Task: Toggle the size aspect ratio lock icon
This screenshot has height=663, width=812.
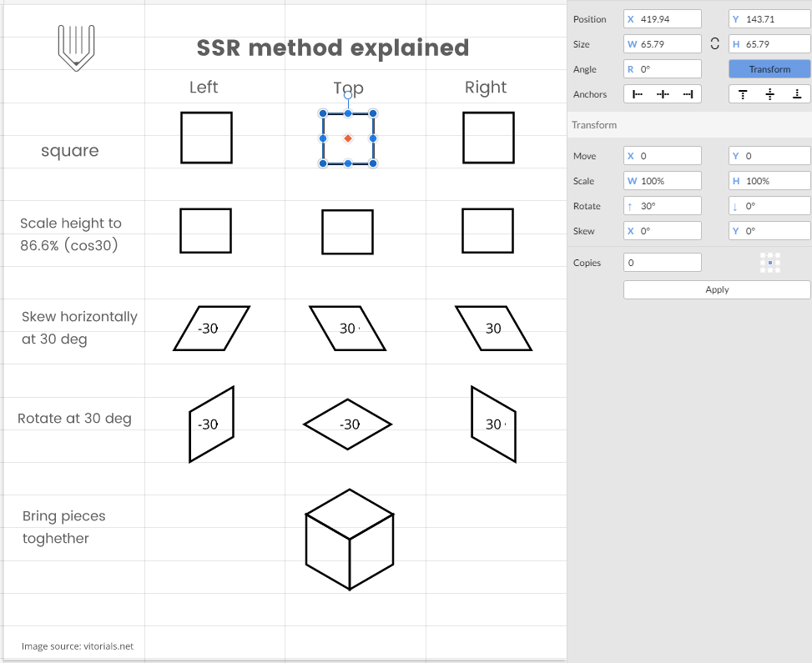Action: tap(714, 44)
